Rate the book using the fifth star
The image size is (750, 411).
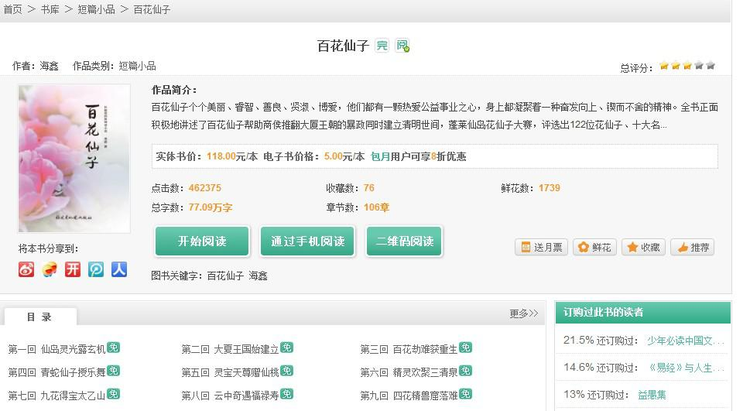(x=711, y=66)
